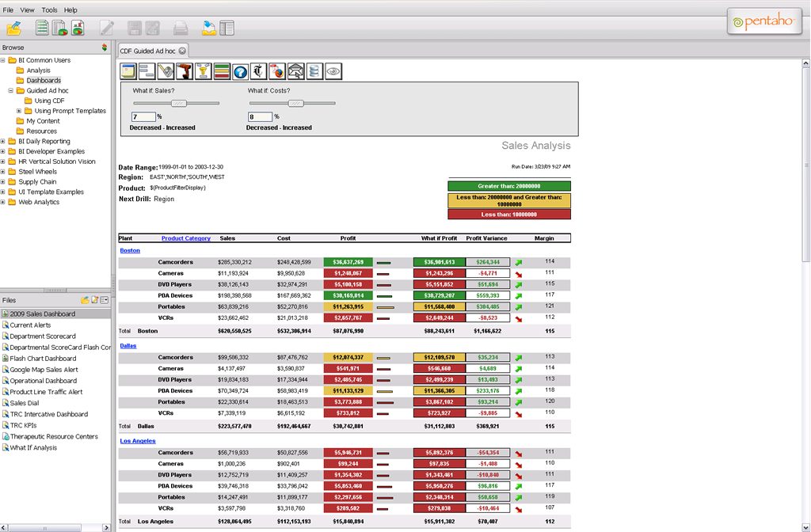The height and width of the screenshot is (532, 811).
Task: Click the eye icon in report toolbar
Action: 333,71
